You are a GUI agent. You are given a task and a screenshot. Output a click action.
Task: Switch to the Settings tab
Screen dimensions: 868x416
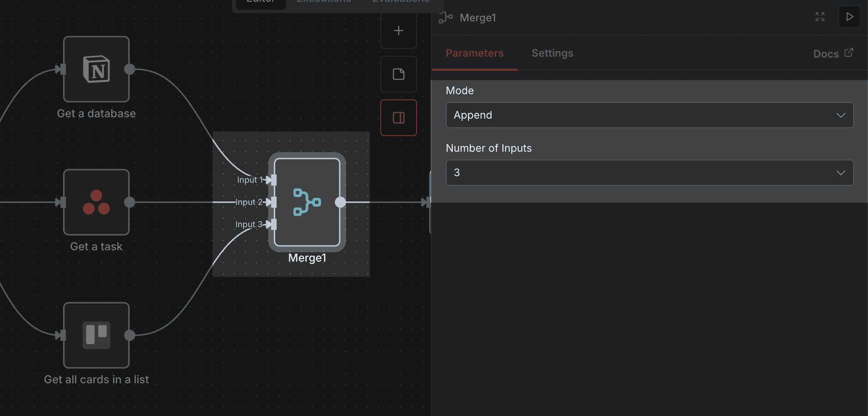[552, 53]
